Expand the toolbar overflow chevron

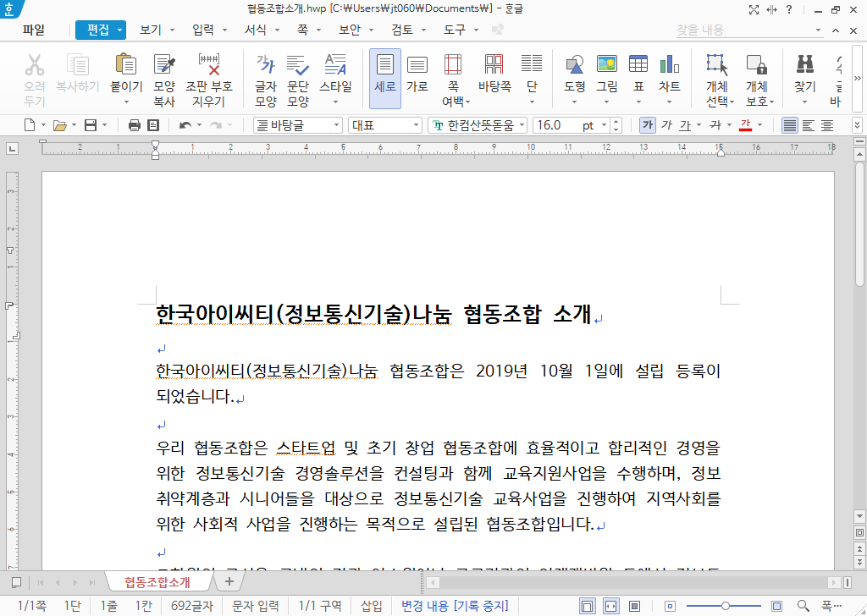(x=857, y=79)
